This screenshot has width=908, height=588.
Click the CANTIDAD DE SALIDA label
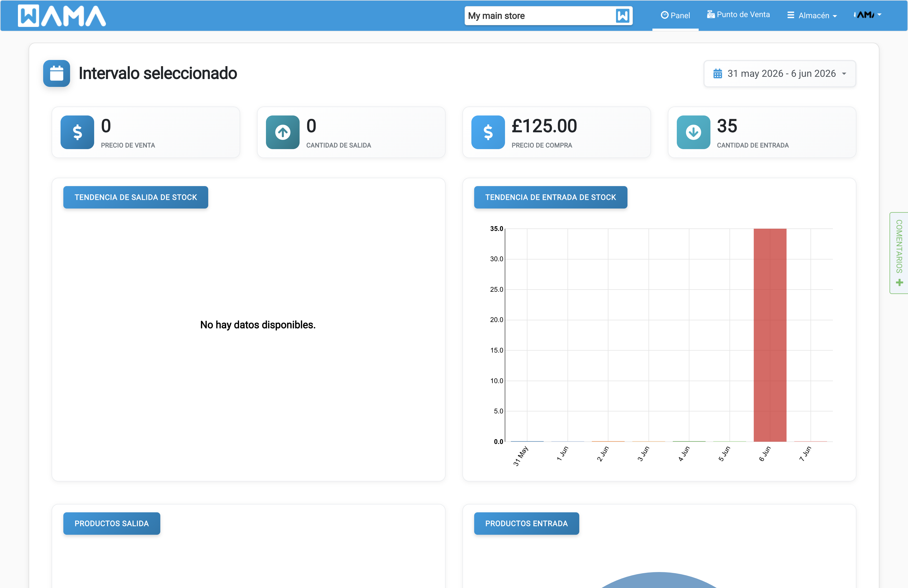[x=339, y=145]
